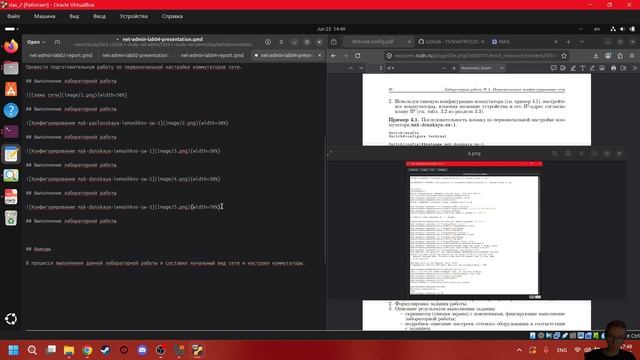Open Ubuntu system status menu top-right
This screenshot has height=360, width=640.
coord(622,29)
